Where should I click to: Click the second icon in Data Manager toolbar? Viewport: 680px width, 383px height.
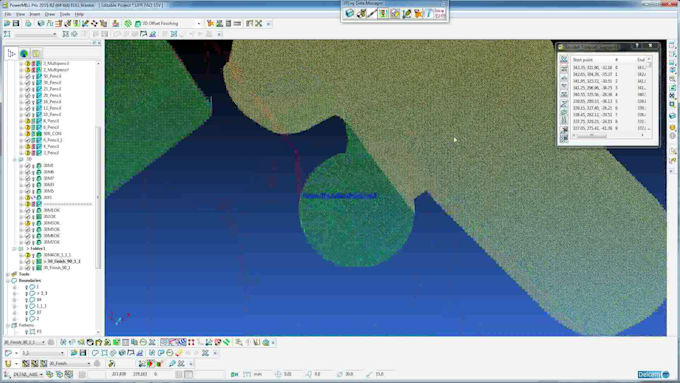(361, 13)
